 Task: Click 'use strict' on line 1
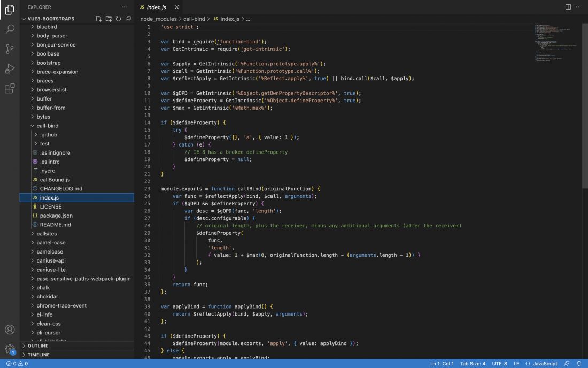(x=179, y=27)
